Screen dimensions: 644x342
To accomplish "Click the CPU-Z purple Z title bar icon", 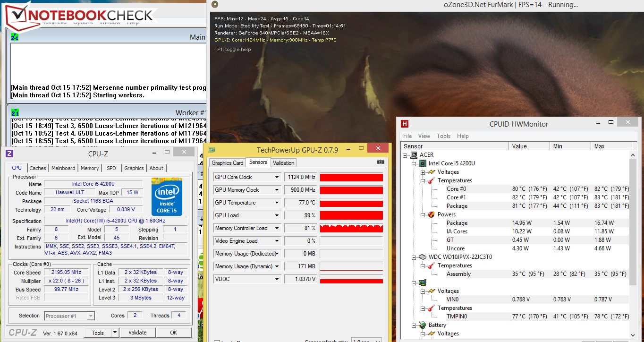I will pos(9,153).
